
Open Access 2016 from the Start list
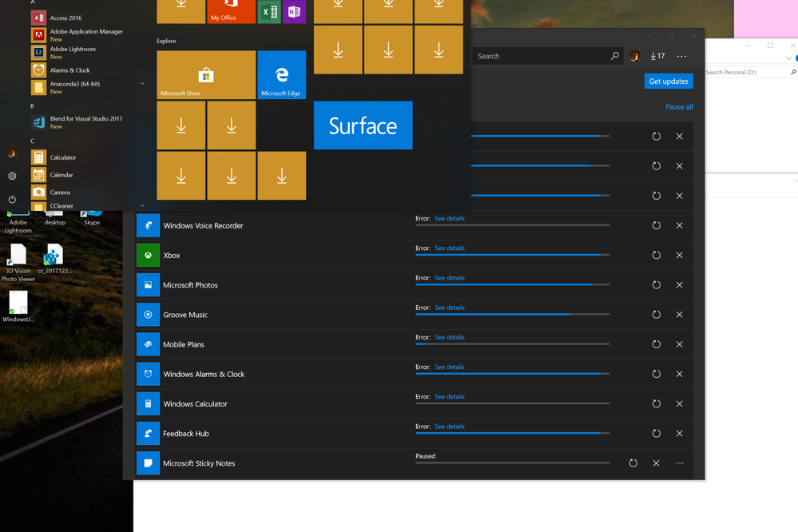[x=66, y=18]
